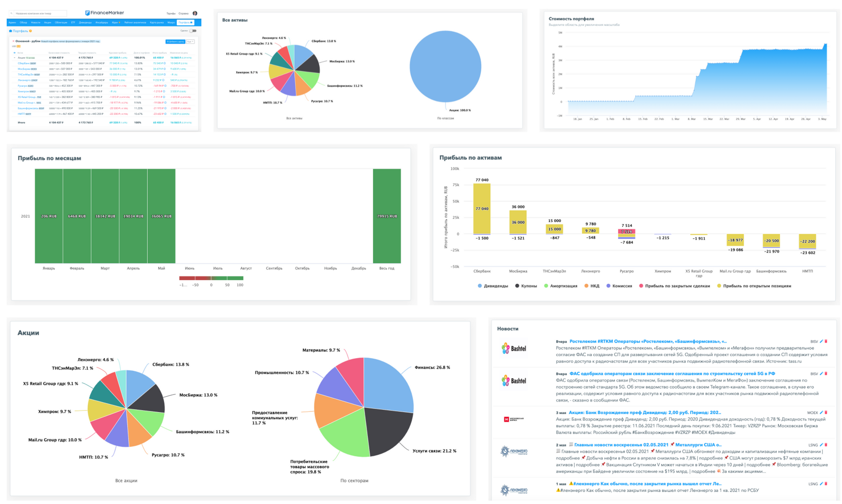842x504 pixels.
Task: Open the Башинформсвязь stock link in table
Action: [x=28, y=108]
